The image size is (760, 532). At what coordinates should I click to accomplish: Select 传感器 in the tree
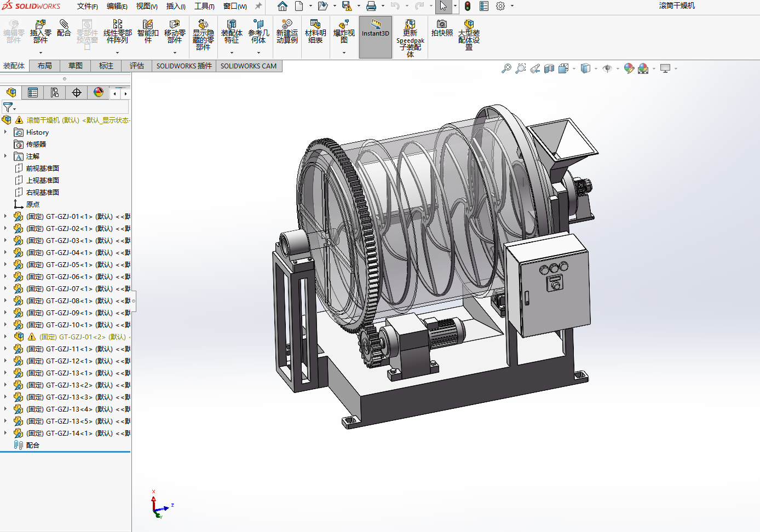[36, 144]
